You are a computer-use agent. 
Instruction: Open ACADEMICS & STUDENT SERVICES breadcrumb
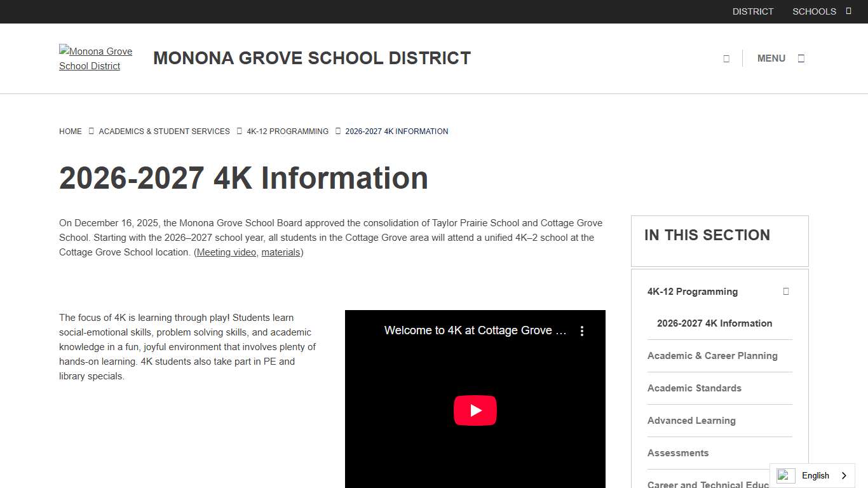click(163, 131)
